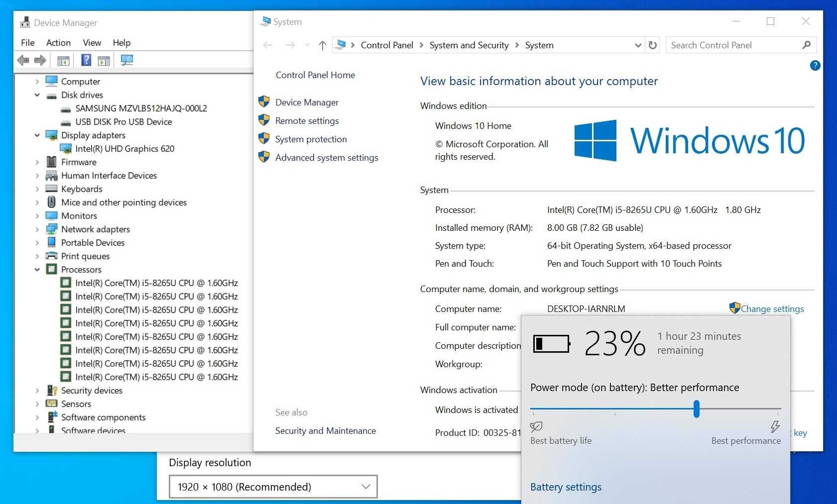
Task: Click the 23% battery percentage text
Action: pyautogui.click(x=615, y=343)
